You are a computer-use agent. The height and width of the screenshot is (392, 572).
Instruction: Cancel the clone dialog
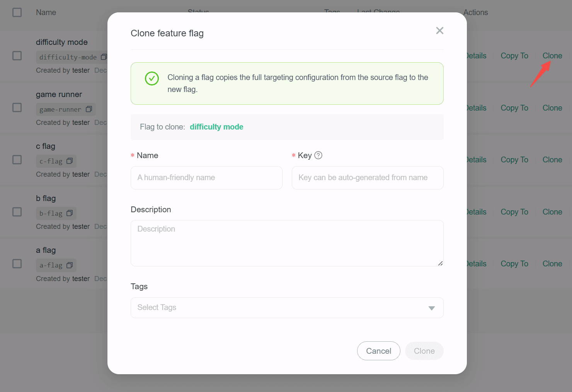pyautogui.click(x=378, y=351)
